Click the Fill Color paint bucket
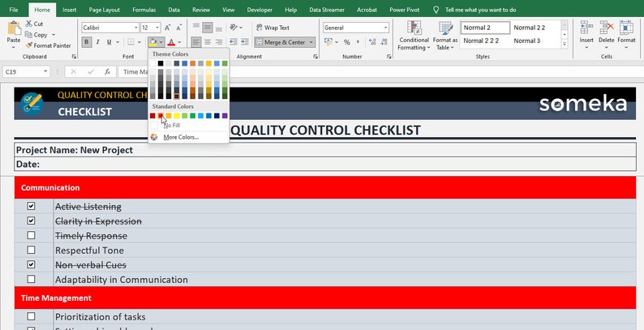Screen dimensions: 644x330 (x=152, y=42)
